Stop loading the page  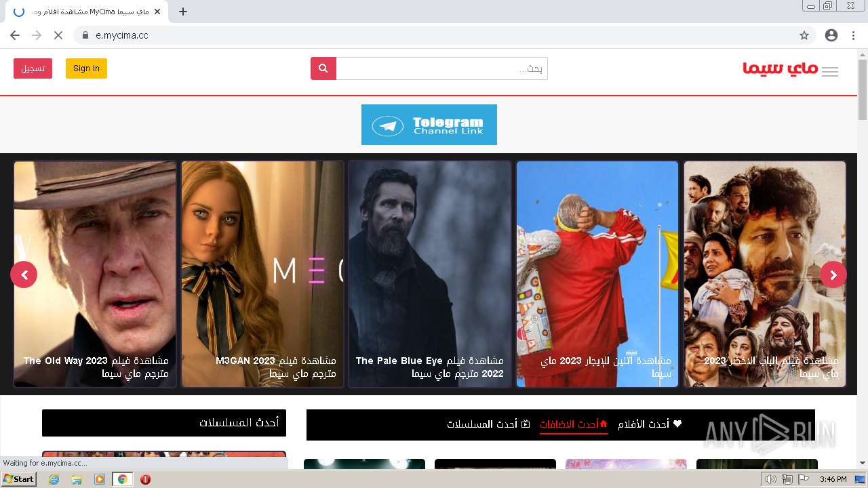pos(58,35)
